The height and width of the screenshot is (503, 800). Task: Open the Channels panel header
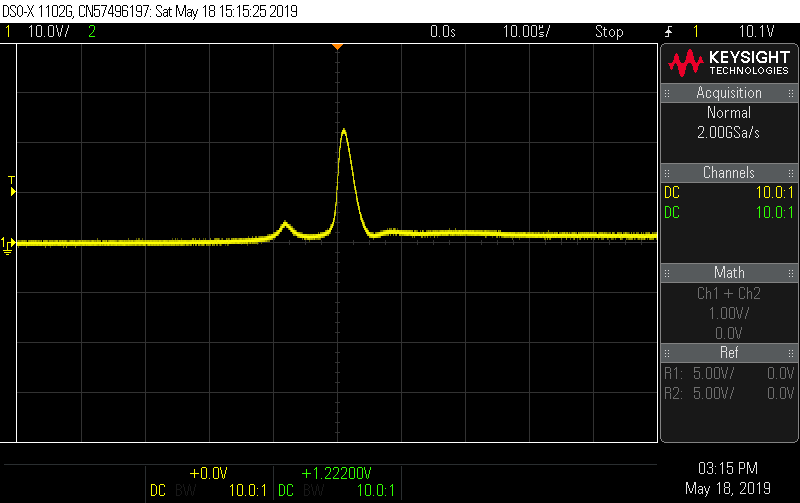tap(729, 173)
